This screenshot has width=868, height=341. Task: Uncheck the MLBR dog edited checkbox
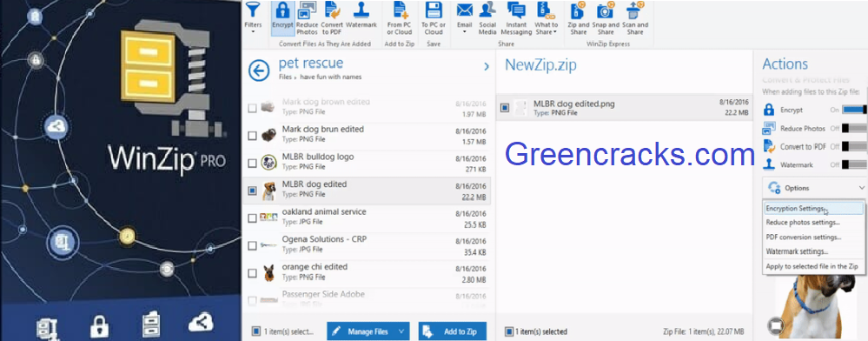pos(253,191)
